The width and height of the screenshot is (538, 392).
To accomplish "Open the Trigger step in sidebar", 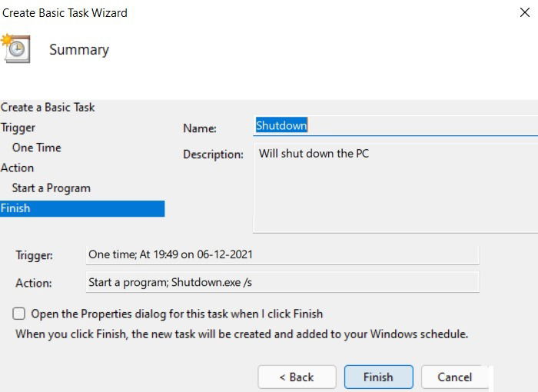I will click(x=18, y=128).
